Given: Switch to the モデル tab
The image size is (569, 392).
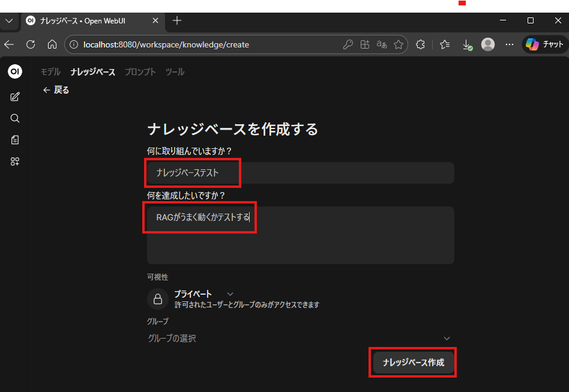Looking at the screenshot, I should (50, 72).
